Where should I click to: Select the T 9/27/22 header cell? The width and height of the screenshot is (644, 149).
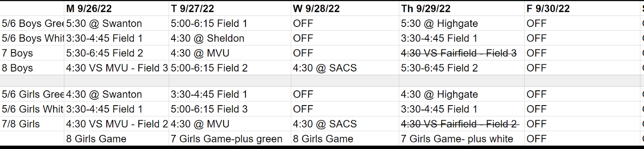[x=230, y=8]
